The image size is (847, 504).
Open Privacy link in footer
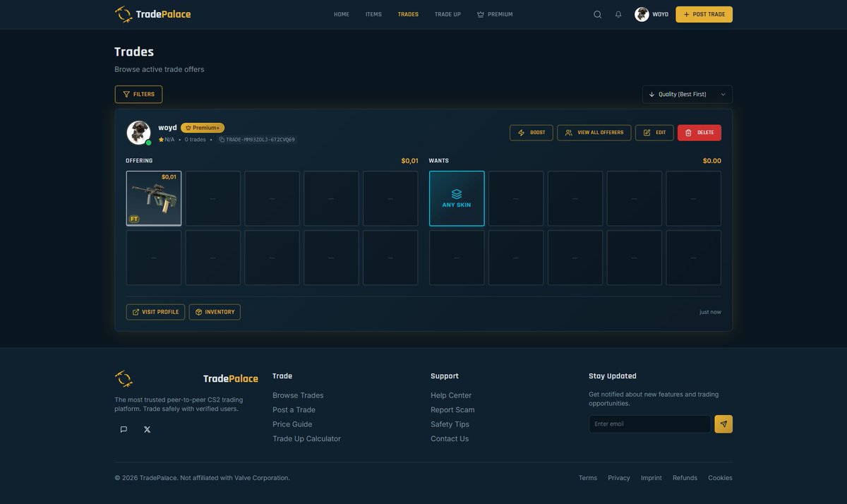619,478
